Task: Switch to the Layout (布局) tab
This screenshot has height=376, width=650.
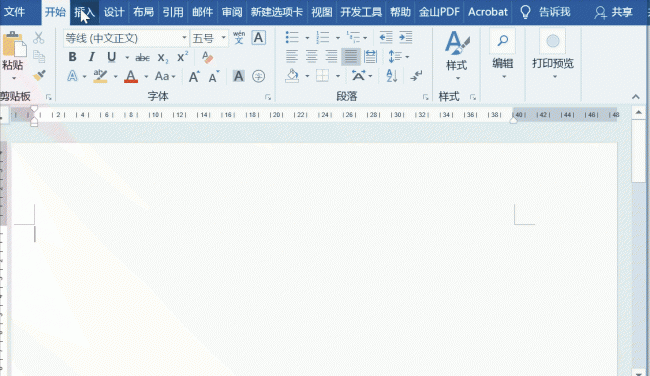Action: click(x=143, y=12)
